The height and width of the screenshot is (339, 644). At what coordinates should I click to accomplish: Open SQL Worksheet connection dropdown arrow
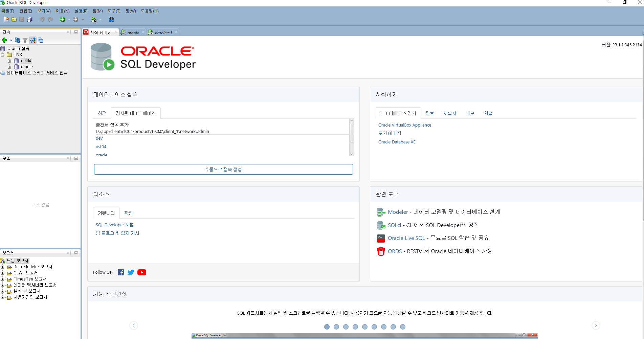point(100,20)
